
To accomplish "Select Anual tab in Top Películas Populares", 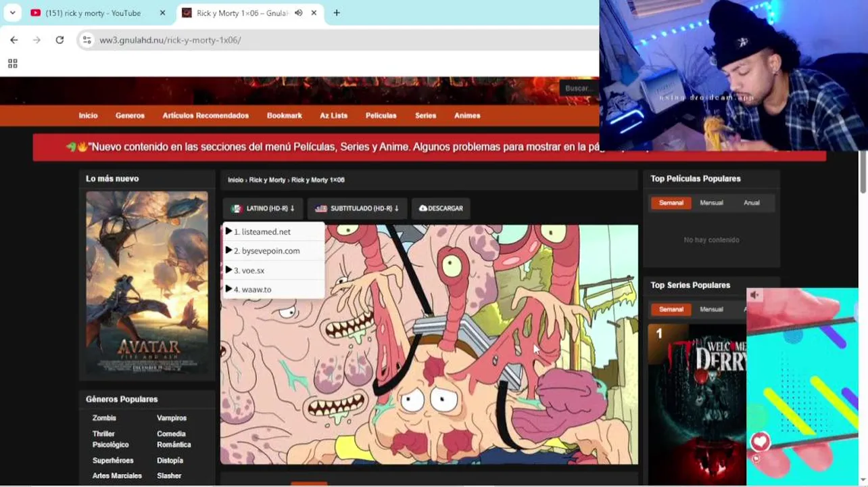I will pos(752,203).
